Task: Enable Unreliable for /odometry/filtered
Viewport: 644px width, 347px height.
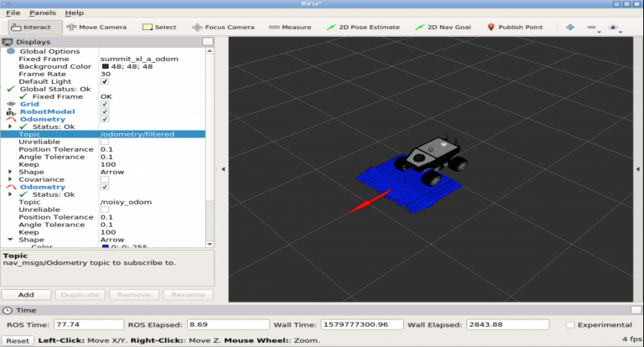Action: pyautogui.click(x=105, y=142)
